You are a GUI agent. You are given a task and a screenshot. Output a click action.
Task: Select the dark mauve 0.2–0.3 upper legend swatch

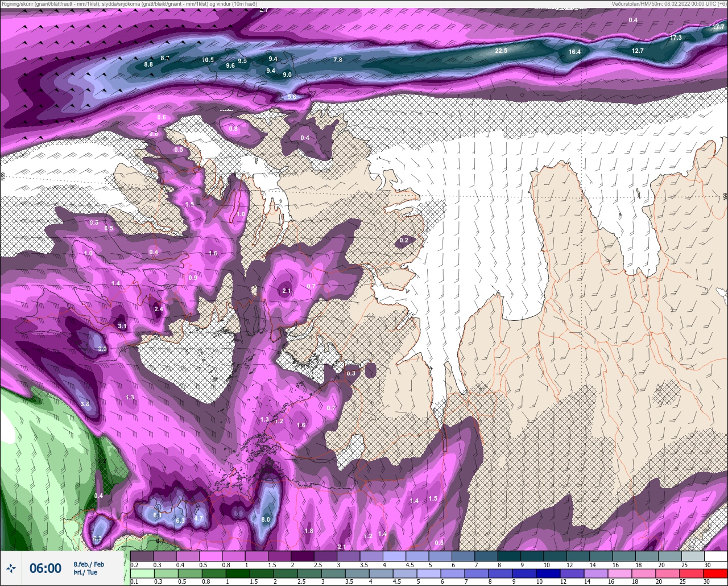click(142, 556)
